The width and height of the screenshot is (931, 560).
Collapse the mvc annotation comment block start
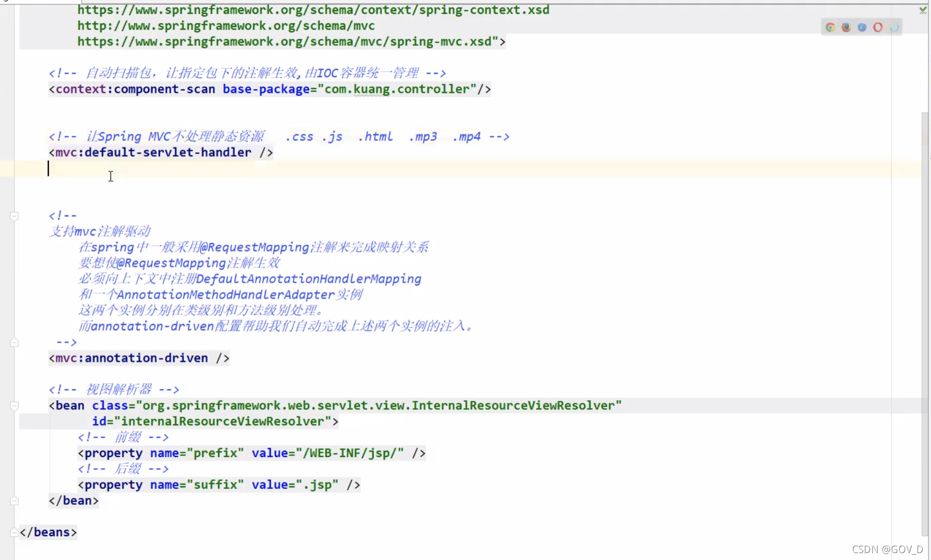tap(14, 216)
